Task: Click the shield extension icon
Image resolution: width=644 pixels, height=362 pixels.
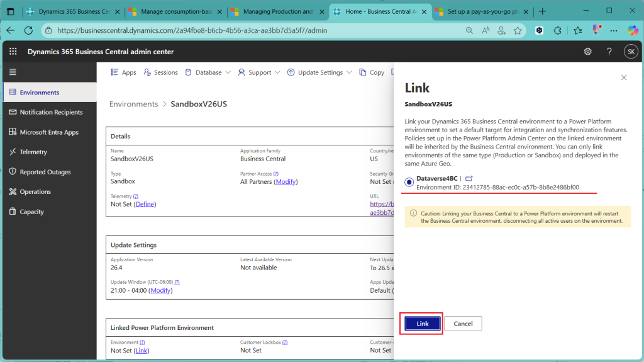Action: pyautogui.click(x=539, y=30)
